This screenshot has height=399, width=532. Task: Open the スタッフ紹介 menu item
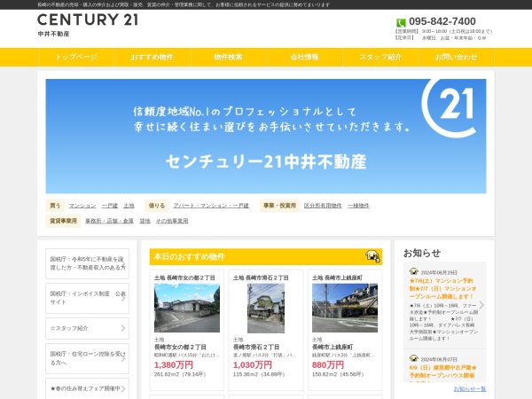pyautogui.click(x=380, y=57)
